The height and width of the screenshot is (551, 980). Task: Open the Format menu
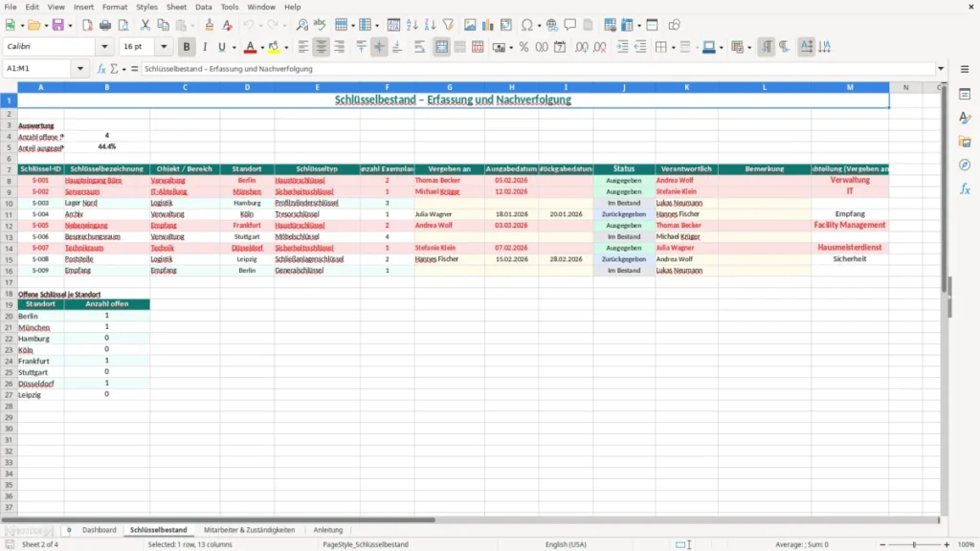click(x=115, y=7)
